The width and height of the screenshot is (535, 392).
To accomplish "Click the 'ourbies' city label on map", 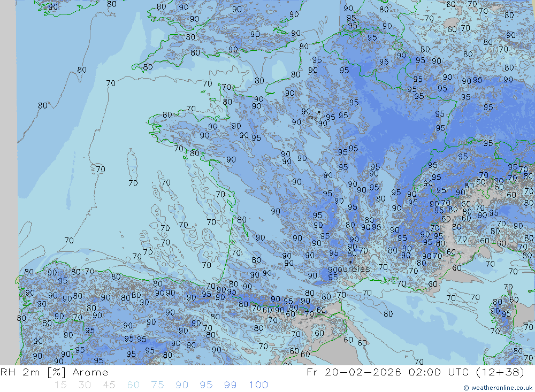I will point(354,269).
